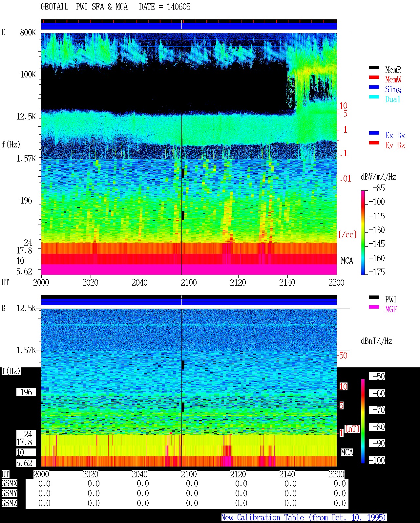Click the red [nT] scale label

(x=352, y=429)
